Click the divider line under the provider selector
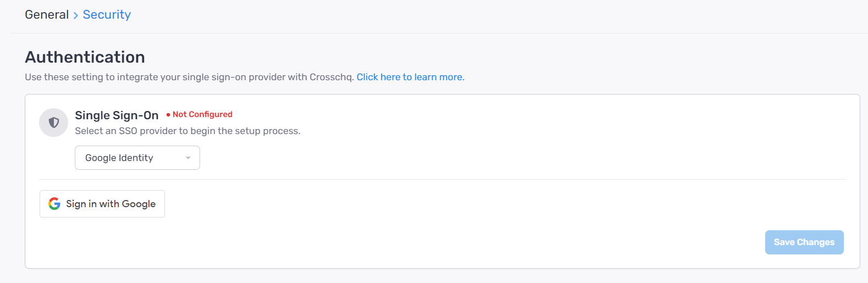The width and height of the screenshot is (868, 283). click(x=443, y=179)
